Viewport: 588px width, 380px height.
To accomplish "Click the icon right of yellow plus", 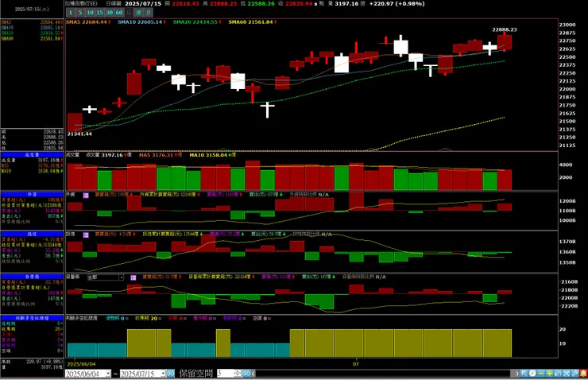I will point(558,374).
